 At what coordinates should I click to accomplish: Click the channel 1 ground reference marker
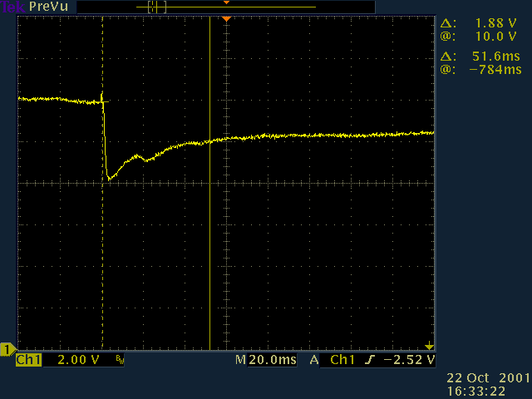click(7, 348)
